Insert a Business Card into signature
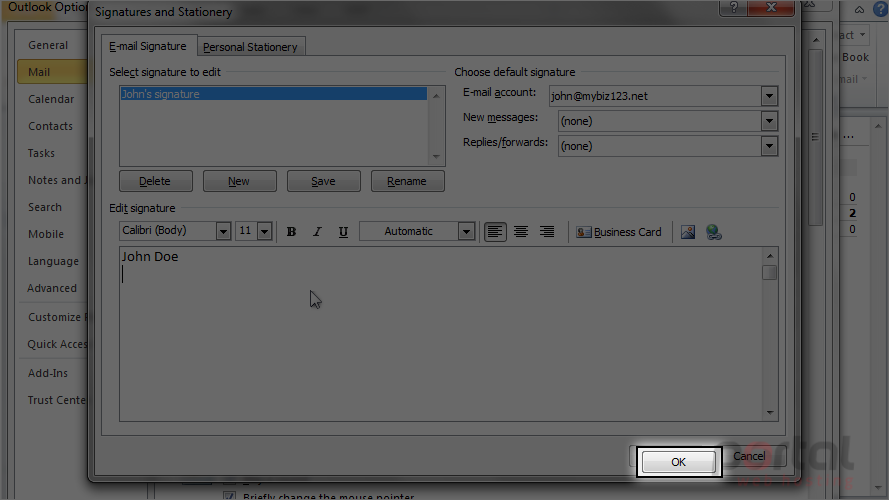The width and height of the screenshot is (889, 500). click(x=619, y=232)
